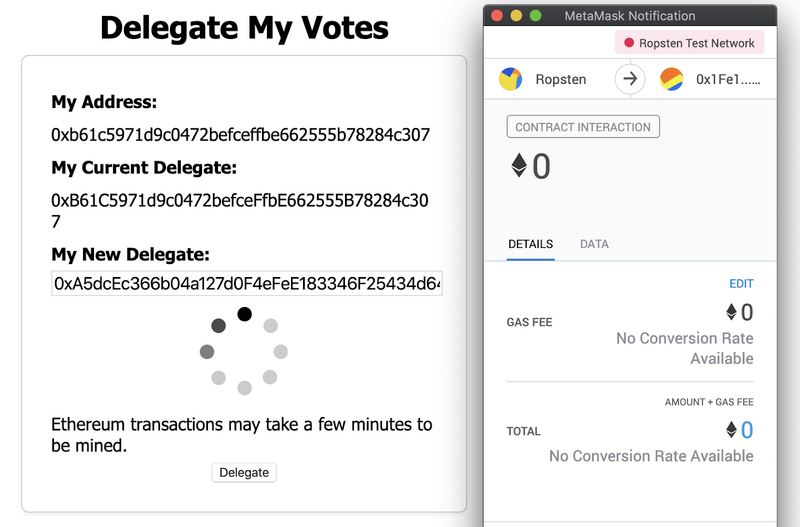Switch to the DATA tab
The width and height of the screenshot is (800, 527).
[x=594, y=244]
